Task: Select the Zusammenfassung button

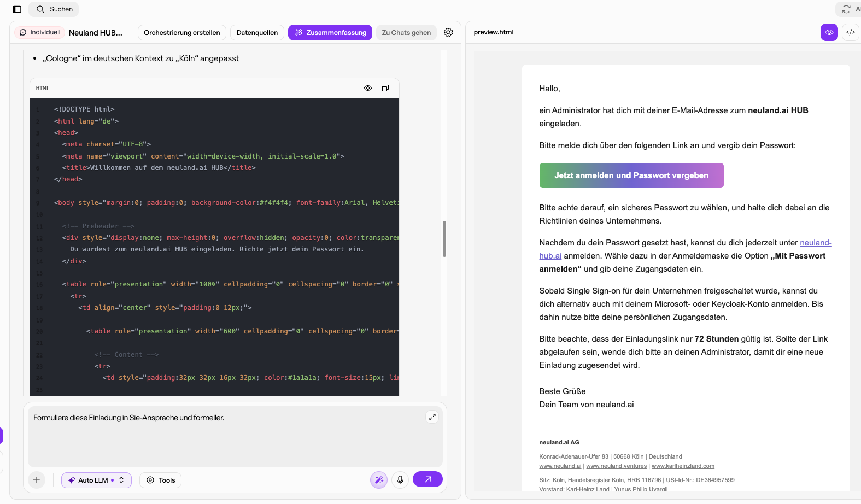Action: (x=330, y=33)
